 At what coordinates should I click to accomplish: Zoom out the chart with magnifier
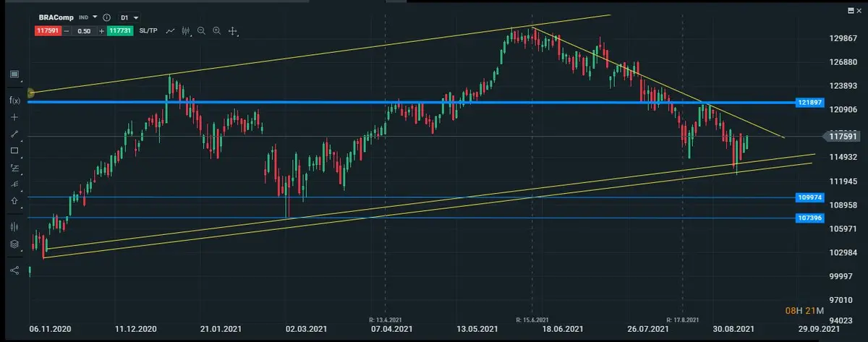pos(201,31)
